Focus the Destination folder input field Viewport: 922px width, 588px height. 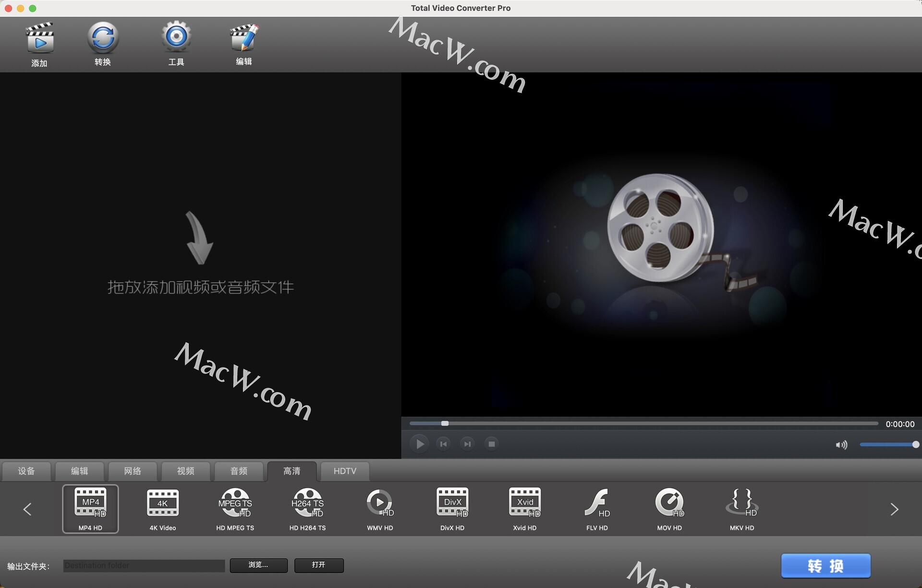(144, 565)
